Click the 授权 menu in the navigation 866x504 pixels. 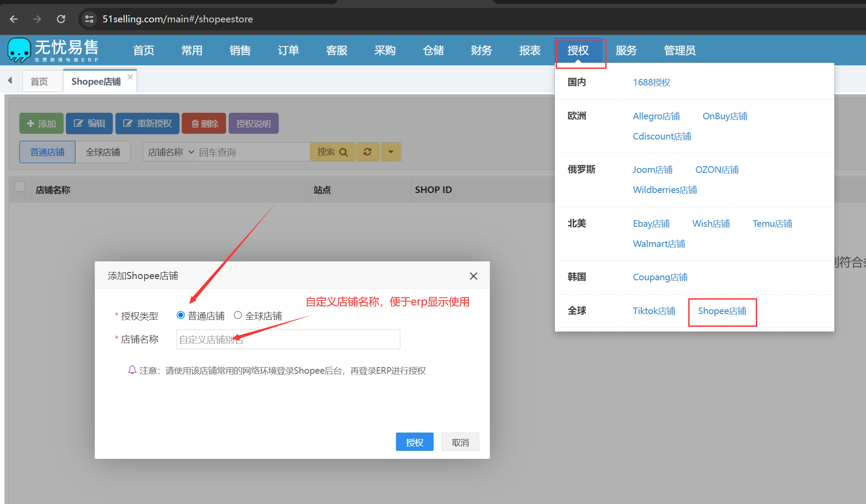pos(578,50)
